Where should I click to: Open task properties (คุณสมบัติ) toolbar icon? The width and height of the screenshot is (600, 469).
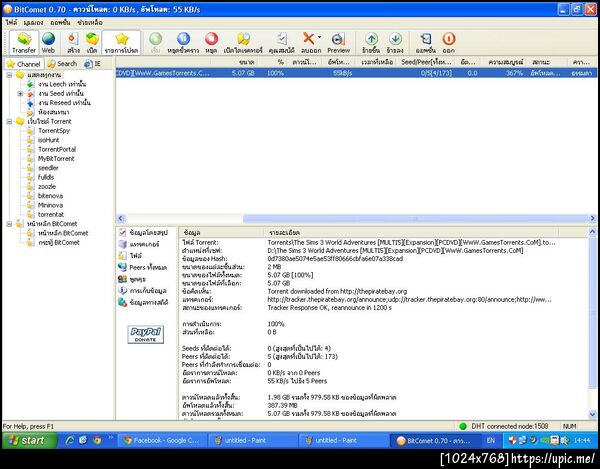coord(282,42)
